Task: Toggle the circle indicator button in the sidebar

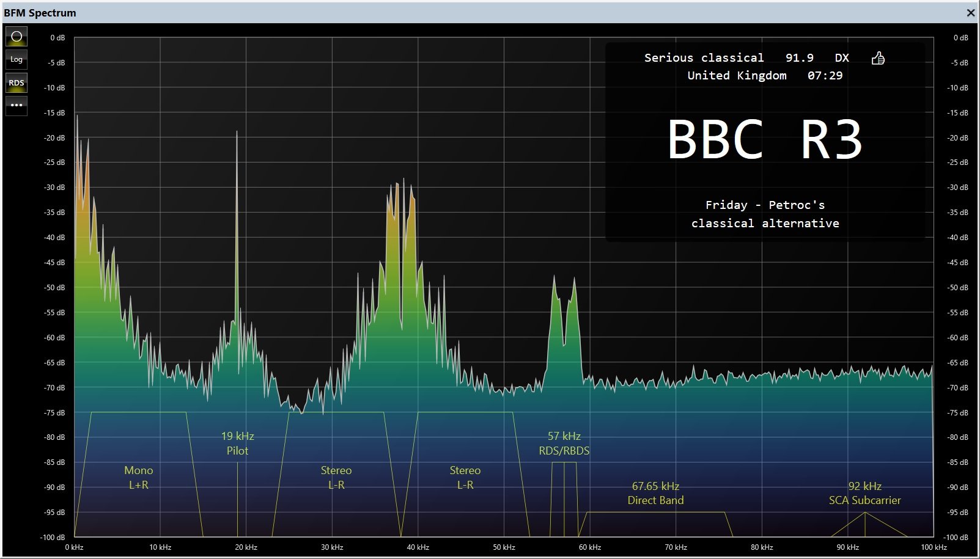Action: (17, 37)
